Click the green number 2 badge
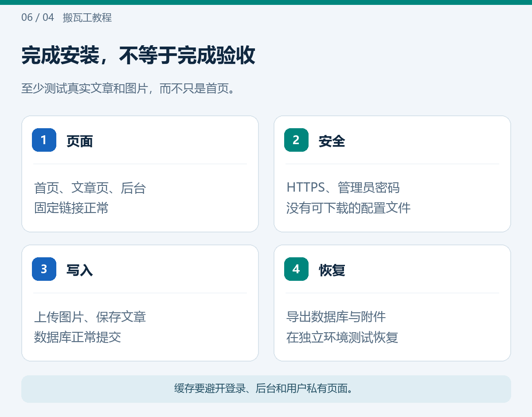The height and width of the screenshot is (417, 532). click(296, 140)
